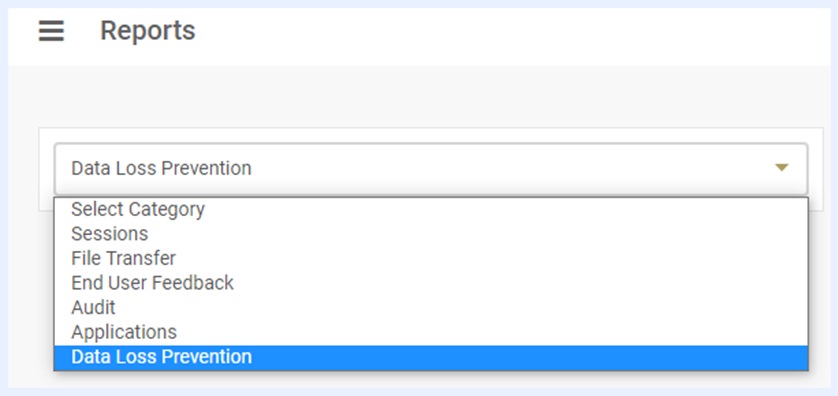Screen dimensions: 838x396
Task: Open the hamburger navigation menu
Action: (x=51, y=31)
